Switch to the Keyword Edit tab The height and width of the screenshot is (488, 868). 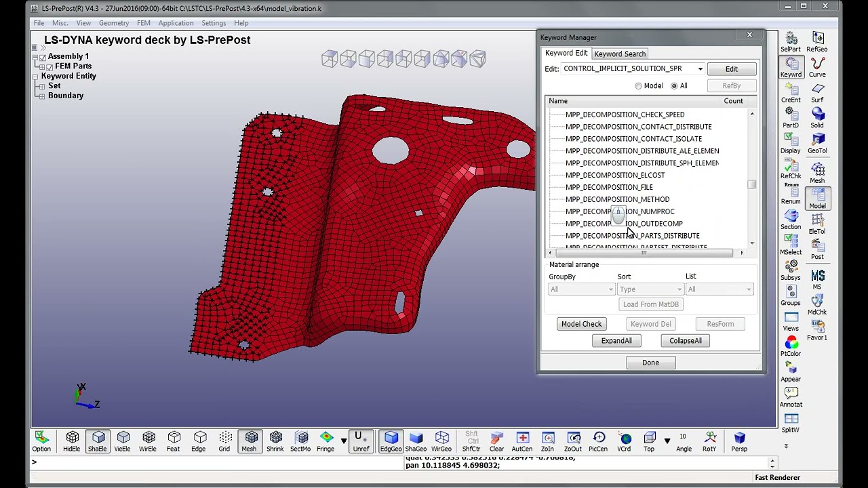[x=566, y=54]
